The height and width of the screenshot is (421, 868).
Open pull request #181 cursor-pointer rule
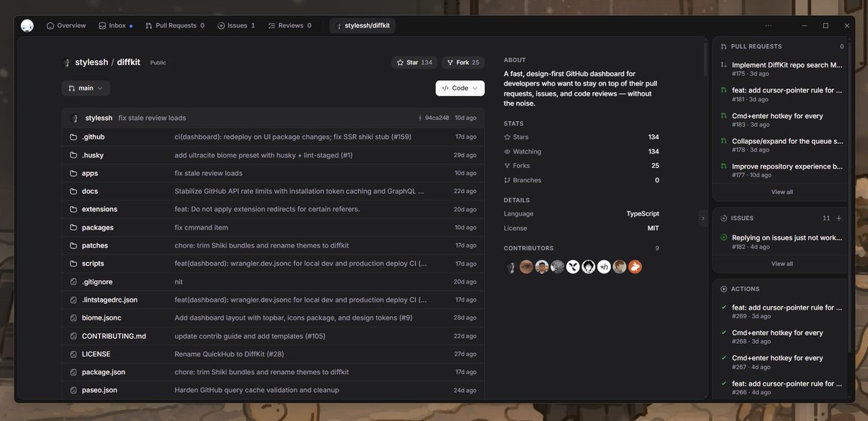coord(781,94)
